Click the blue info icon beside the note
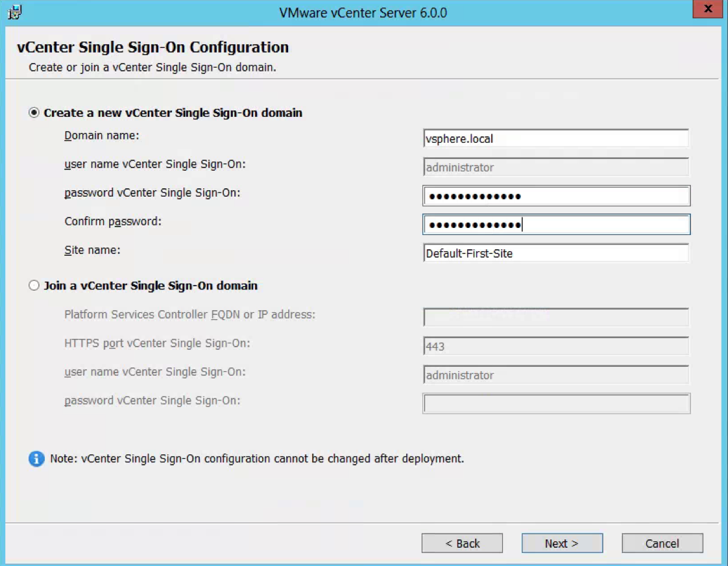The width and height of the screenshot is (728, 566). (x=36, y=458)
